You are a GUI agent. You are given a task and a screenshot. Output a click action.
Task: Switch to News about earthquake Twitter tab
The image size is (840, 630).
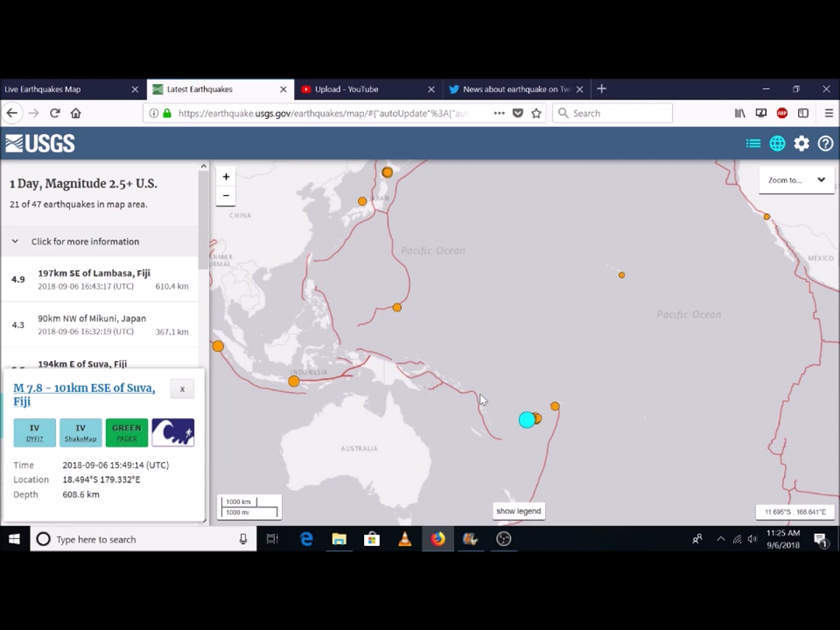[x=517, y=89]
